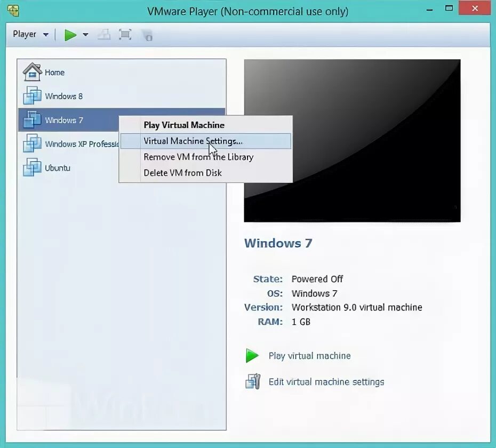Select the Windows XP Professional VM icon

pos(32,143)
